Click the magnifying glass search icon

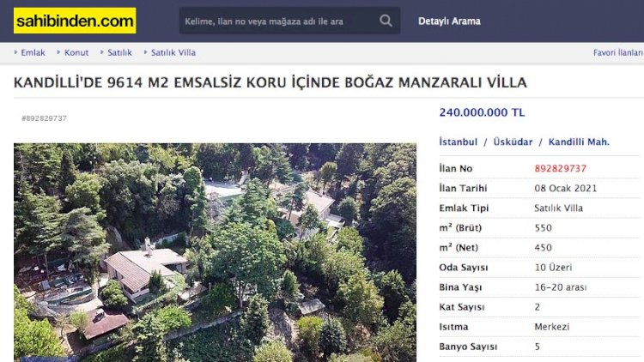(x=386, y=21)
